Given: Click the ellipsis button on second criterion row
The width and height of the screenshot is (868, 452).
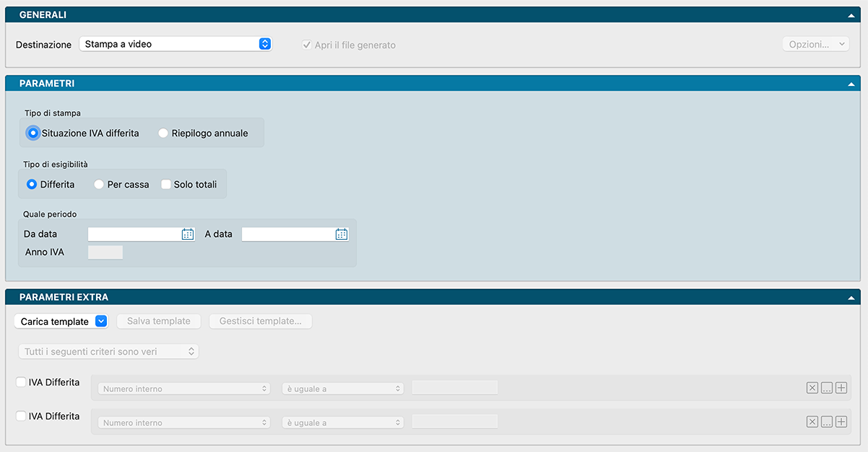Looking at the screenshot, I should click(x=827, y=422).
